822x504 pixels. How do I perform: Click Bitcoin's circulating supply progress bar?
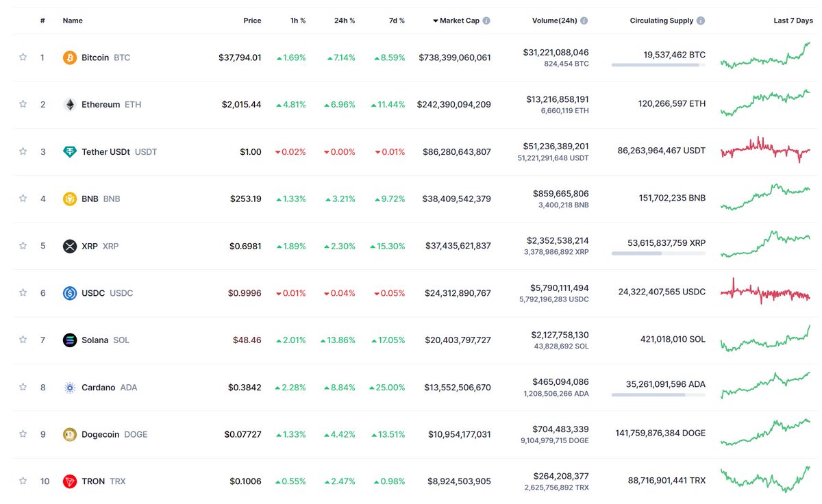tap(659, 65)
